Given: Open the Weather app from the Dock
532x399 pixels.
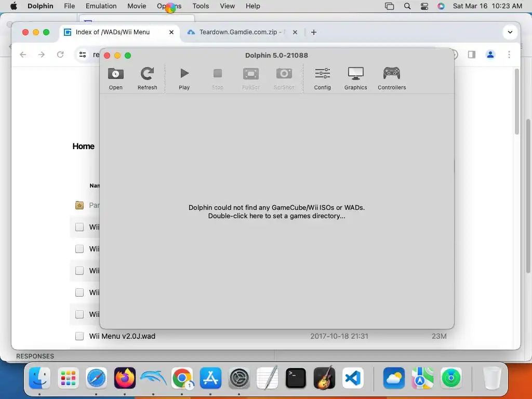Looking at the screenshot, I should click(394, 378).
